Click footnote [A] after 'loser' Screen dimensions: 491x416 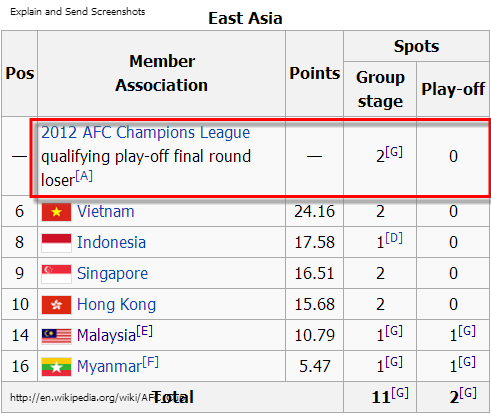coord(84,176)
